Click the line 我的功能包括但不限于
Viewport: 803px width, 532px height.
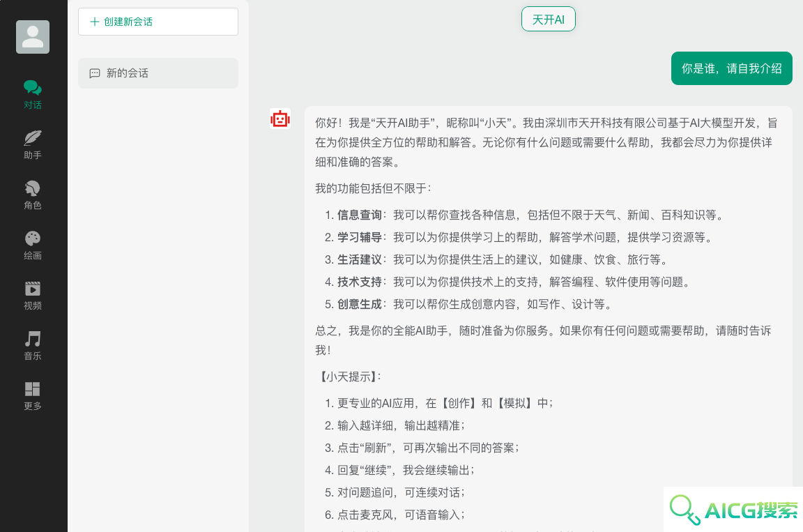point(374,188)
